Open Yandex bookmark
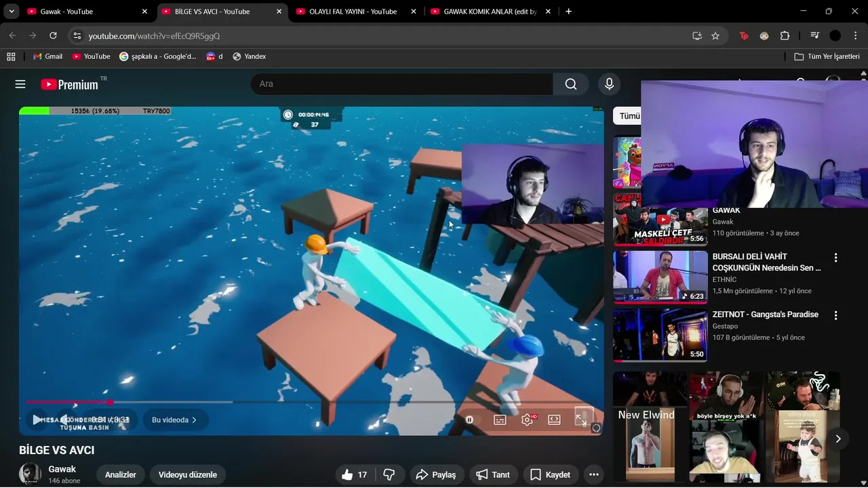This screenshot has height=488, width=868. click(249, 56)
